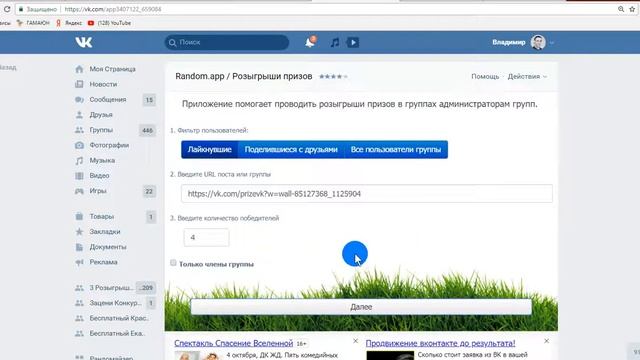Click the Видео sidebar icon
The image size is (640, 360).
click(x=79, y=176)
